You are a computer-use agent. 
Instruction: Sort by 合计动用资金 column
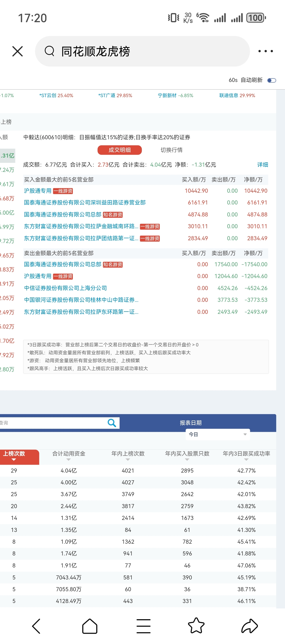point(69,456)
